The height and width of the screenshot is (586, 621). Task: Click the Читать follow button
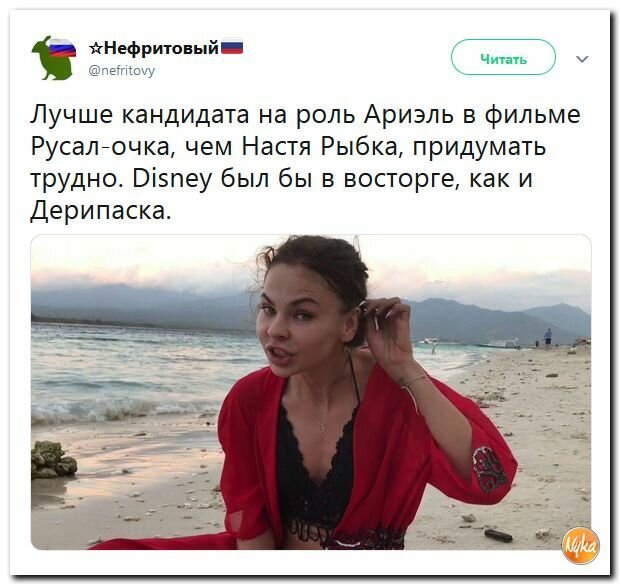503,57
